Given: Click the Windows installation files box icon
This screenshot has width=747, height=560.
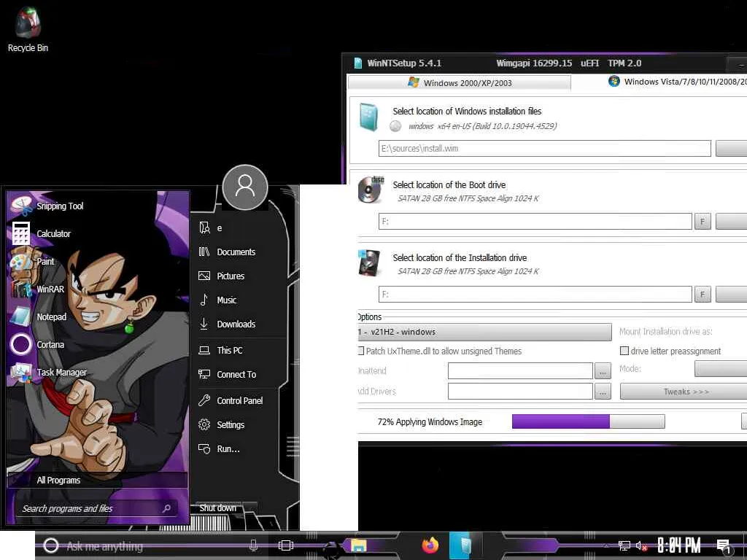Looking at the screenshot, I should pos(368,117).
